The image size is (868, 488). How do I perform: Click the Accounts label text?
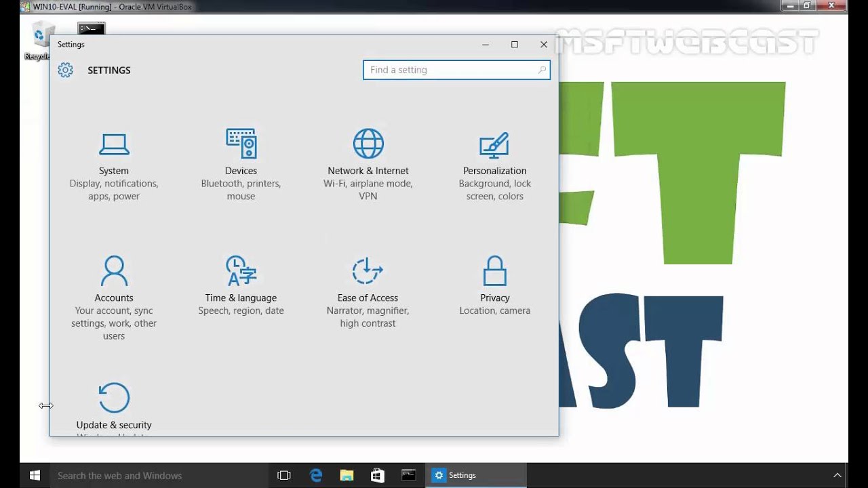click(x=114, y=298)
